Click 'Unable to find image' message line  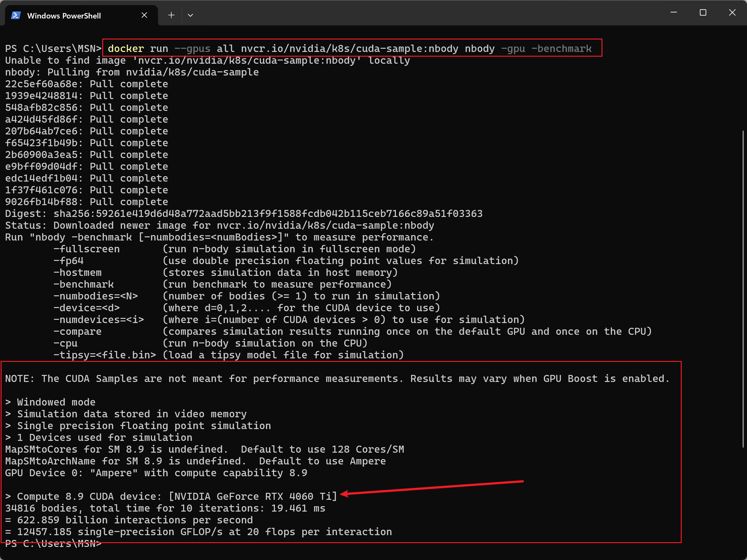coord(207,61)
